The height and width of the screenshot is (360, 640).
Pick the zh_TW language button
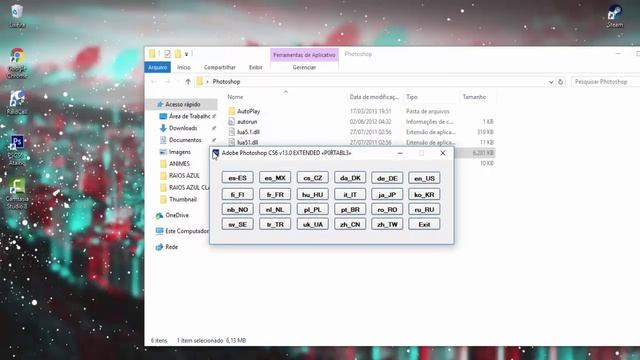(x=387, y=224)
